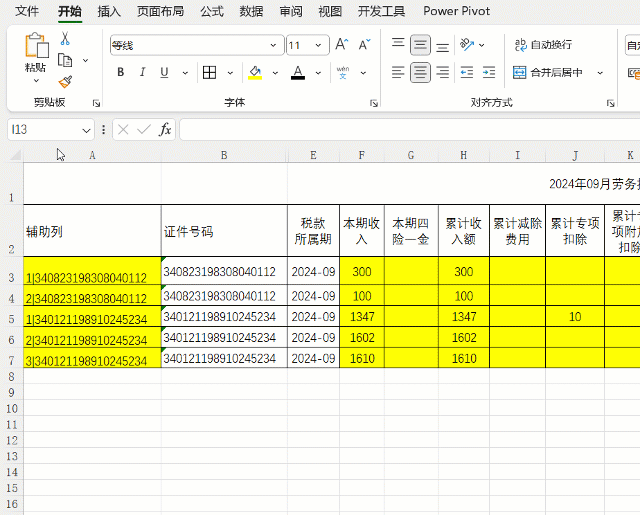Align text to bottom
The height and width of the screenshot is (515, 640).
[442, 46]
